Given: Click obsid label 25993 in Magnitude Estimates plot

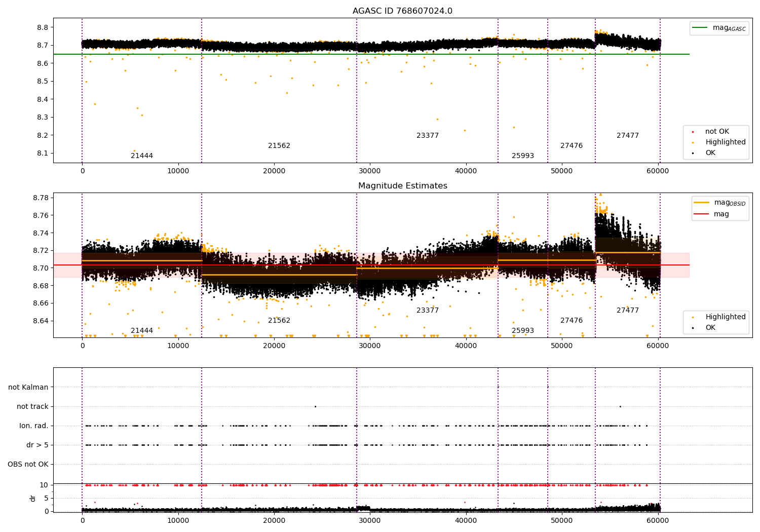Looking at the screenshot, I should click(x=523, y=331).
